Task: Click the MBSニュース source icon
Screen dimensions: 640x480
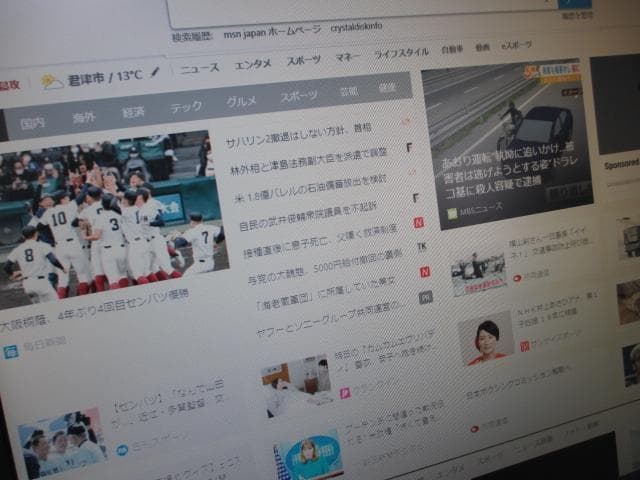Action: pos(452,211)
